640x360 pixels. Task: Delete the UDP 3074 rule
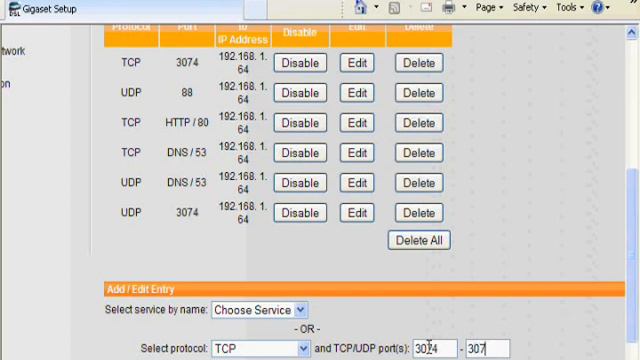(x=419, y=213)
